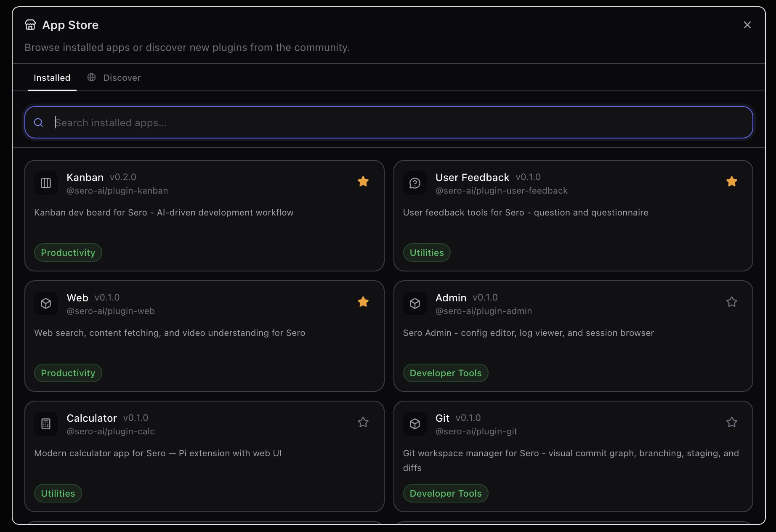The width and height of the screenshot is (776, 532).
Task: Click the Web plugin cube icon
Action: click(46, 303)
